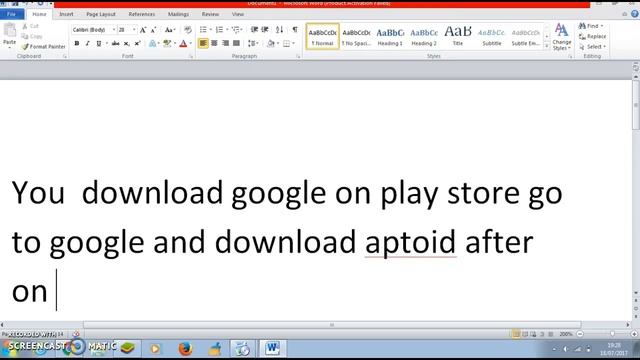Click the zoom out minus button
The image size is (640, 360).
coord(580,334)
